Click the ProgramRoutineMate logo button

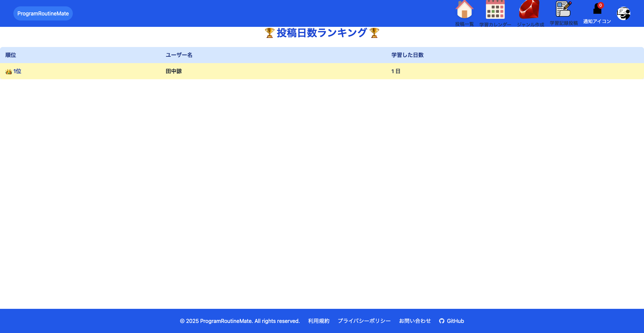[x=43, y=13]
